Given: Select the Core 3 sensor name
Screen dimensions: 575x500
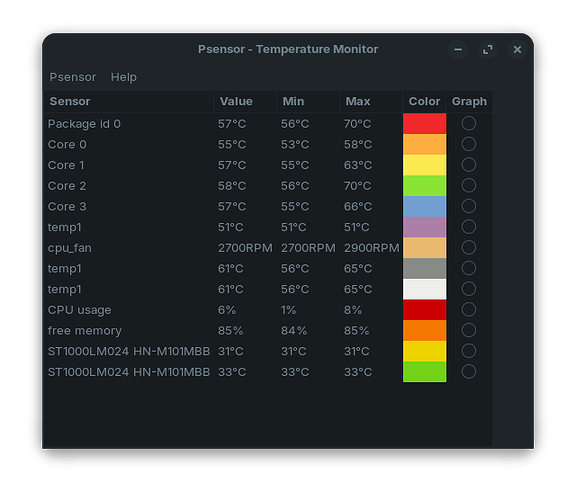Looking at the screenshot, I should coord(67,207).
